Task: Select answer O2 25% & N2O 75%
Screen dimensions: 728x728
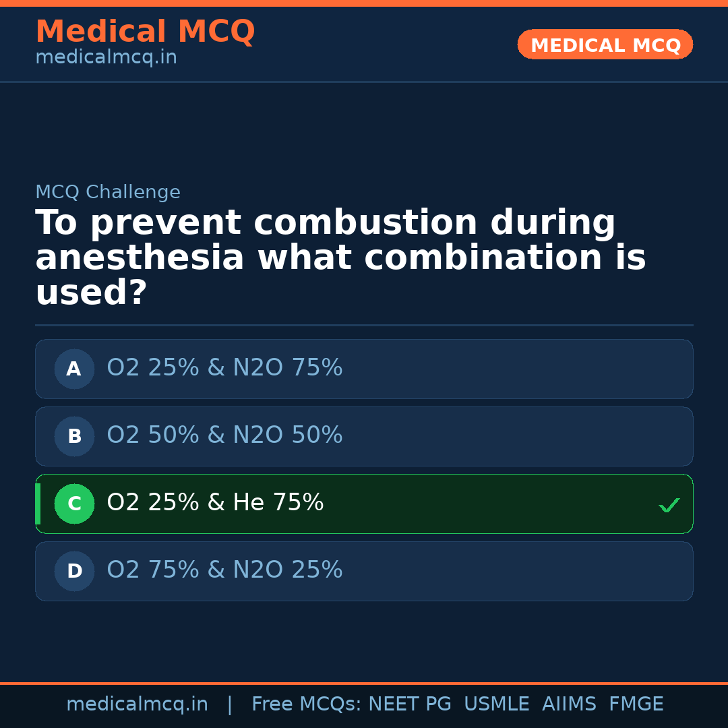Action: pyautogui.click(x=224, y=368)
